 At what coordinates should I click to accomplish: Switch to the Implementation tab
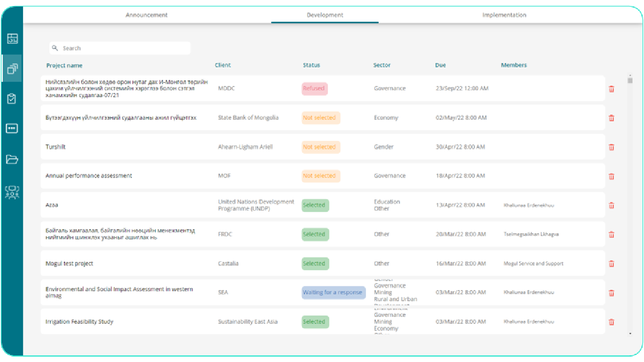[x=504, y=15]
